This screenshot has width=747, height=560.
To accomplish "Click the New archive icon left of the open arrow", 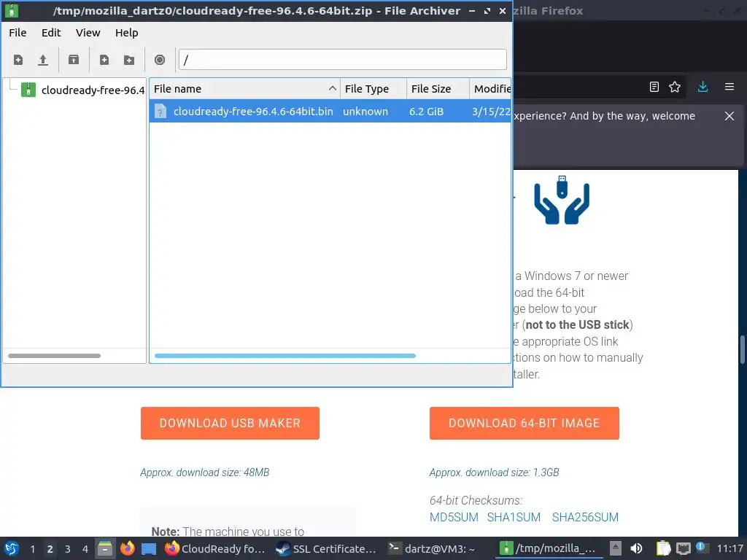I will pos(18,60).
